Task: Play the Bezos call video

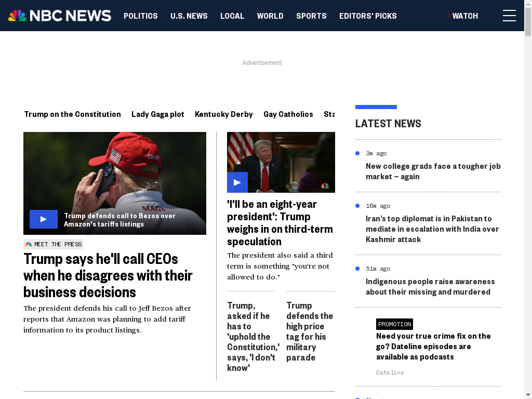Action: point(44,219)
